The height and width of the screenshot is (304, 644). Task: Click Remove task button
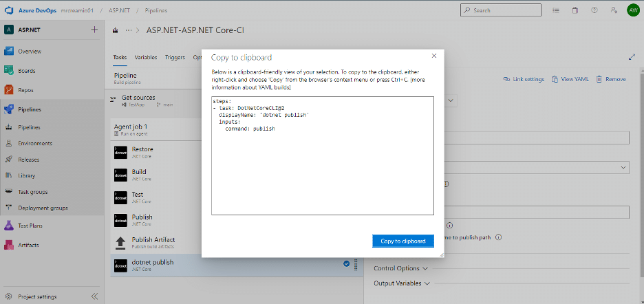(611, 79)
